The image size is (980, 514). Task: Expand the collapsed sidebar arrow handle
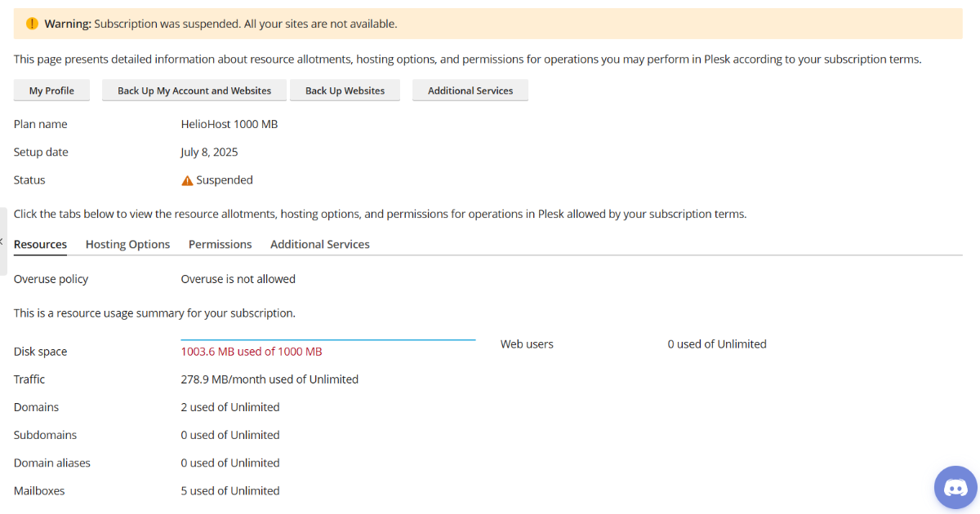pos(3,241)
